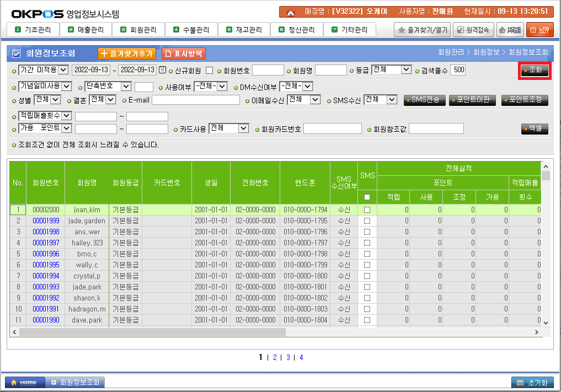The image size is (561, 392).
Task: Open the 등급 grade dropdown
Action: click(x=392, y=69)
